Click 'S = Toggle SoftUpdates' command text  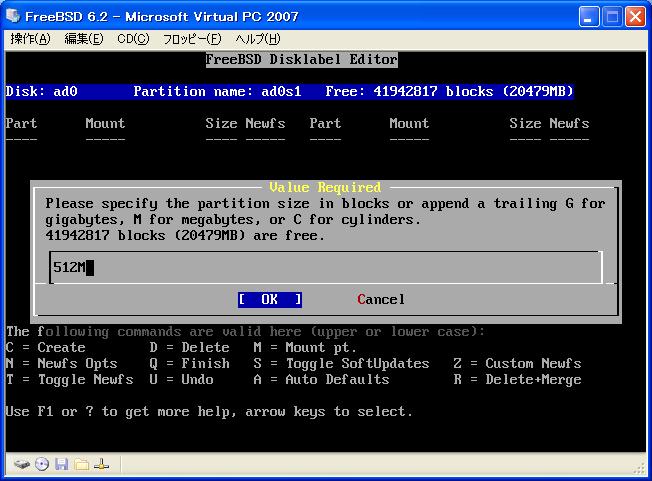pos(341,364)
